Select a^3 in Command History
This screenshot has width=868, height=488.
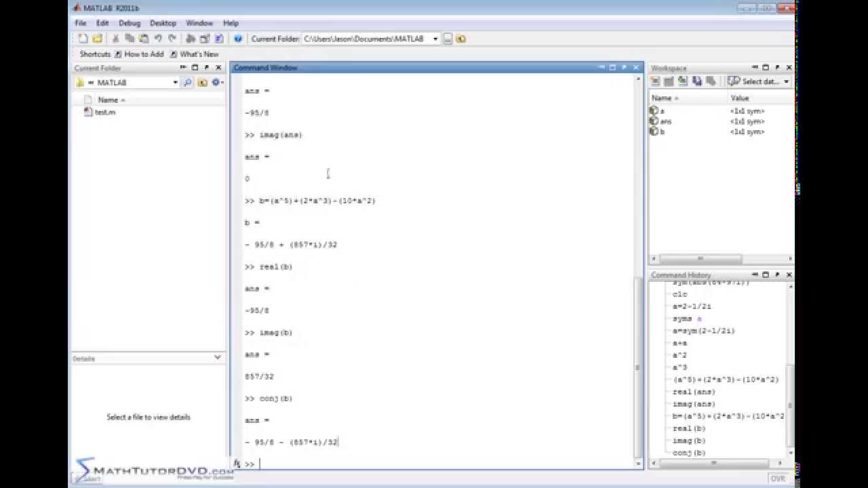click(679, 367)
